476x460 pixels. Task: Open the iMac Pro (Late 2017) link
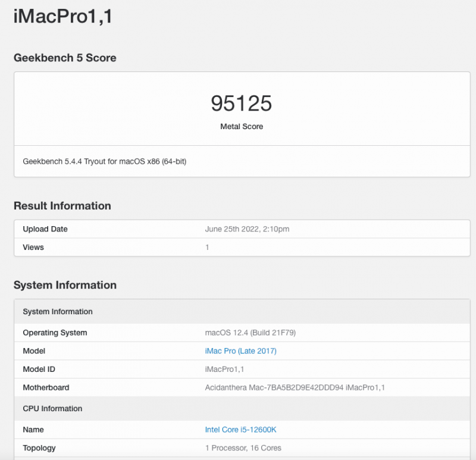point(241,351)
